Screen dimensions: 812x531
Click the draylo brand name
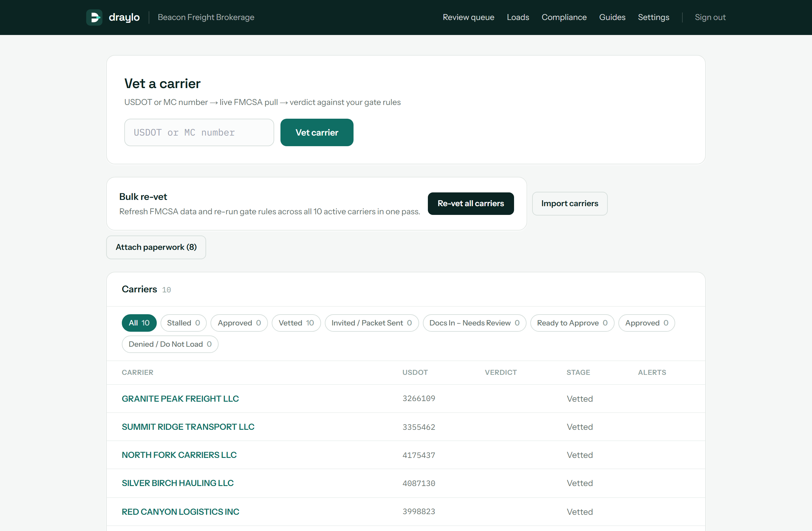pyautogui.click(x=124, y=17)
